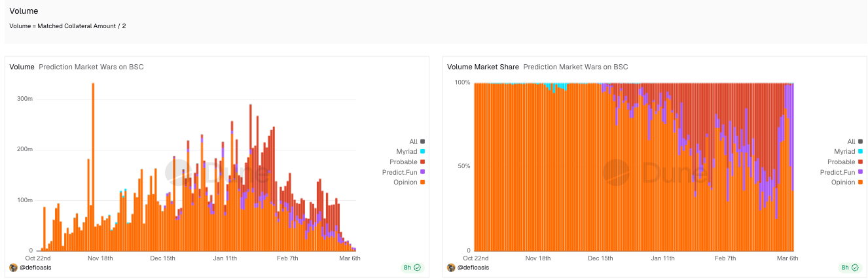Viewport: 868px width, 280px height.
Task: Click the green checkmark refresh icon on the Volume chart
Action: tap(417, 268)
